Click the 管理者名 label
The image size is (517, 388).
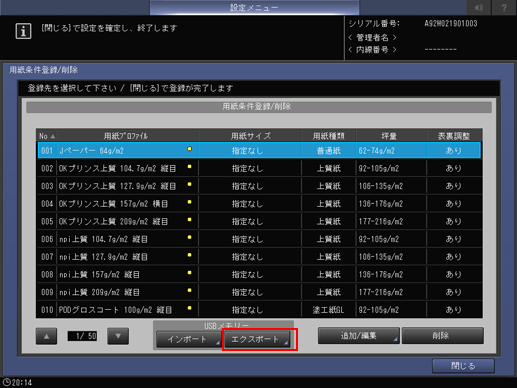372,38
